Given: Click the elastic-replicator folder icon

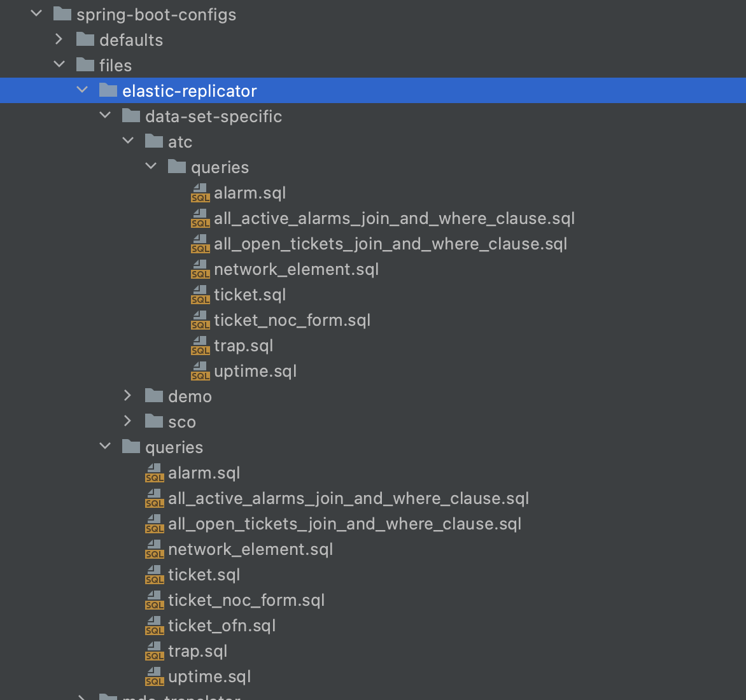Looking at the screenshot, I should pyautogui.click(x=108, y=91).
